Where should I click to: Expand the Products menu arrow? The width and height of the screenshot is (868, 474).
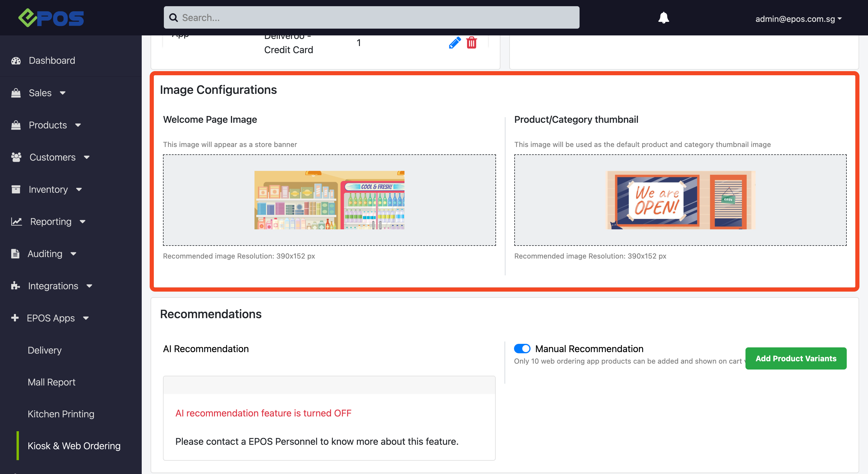(78, 125)
